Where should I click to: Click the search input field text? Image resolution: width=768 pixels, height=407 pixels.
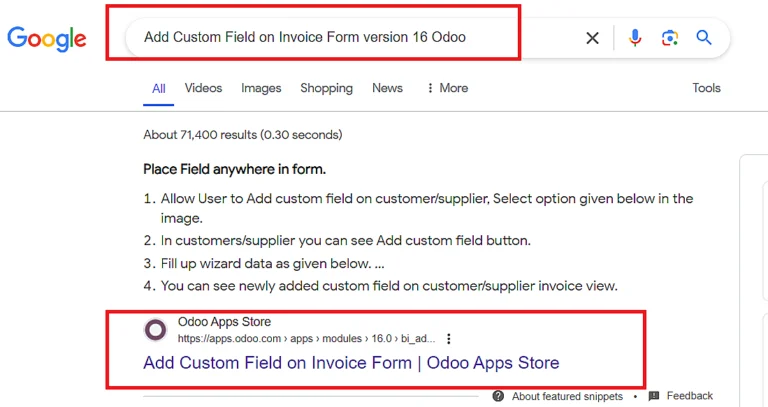pos(305,37)
